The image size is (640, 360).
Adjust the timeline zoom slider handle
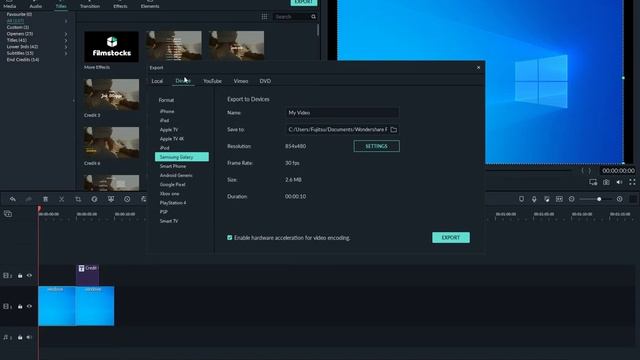point(599,199)
